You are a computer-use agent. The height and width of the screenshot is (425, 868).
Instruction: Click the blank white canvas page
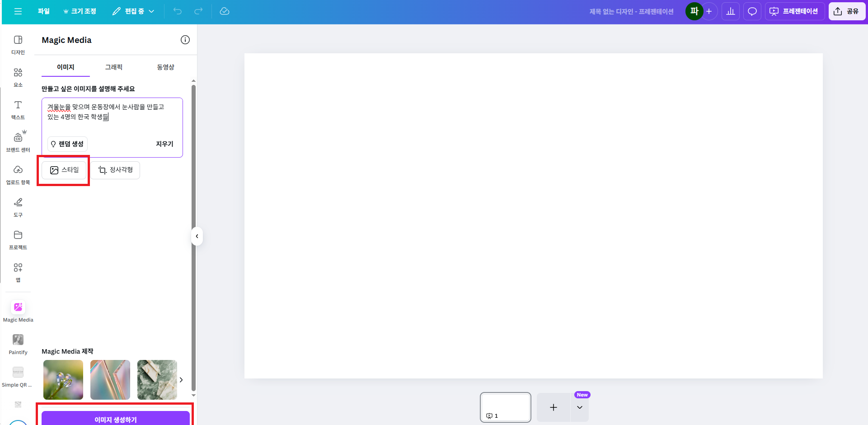pos(533,216)
